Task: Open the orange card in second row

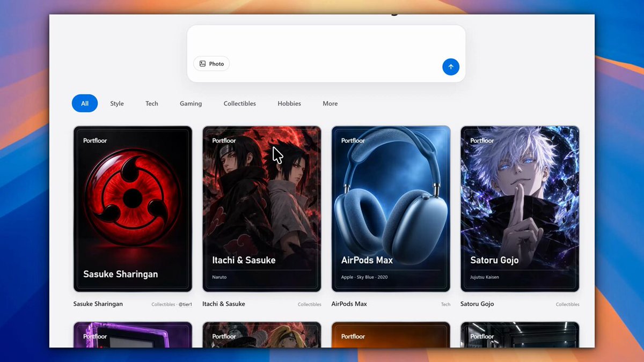Action: coord(391,335)
